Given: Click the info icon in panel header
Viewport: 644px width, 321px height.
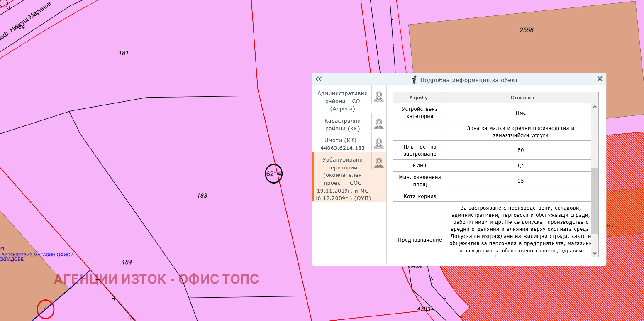Looking at the screenshot, I should tap(414, 80).
